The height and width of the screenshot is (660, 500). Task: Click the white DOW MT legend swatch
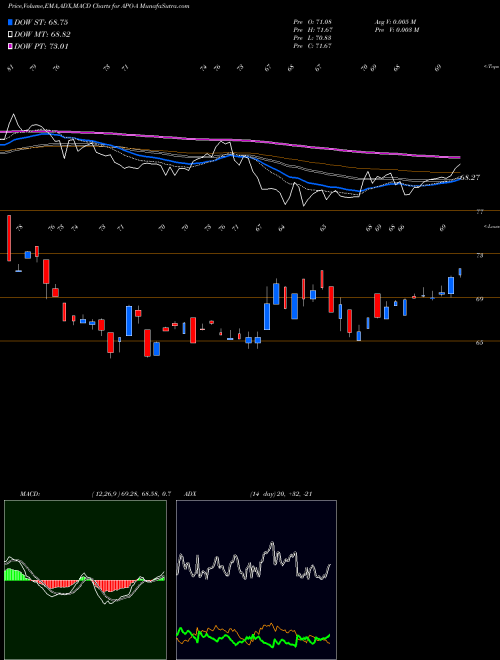pos(11,35)
